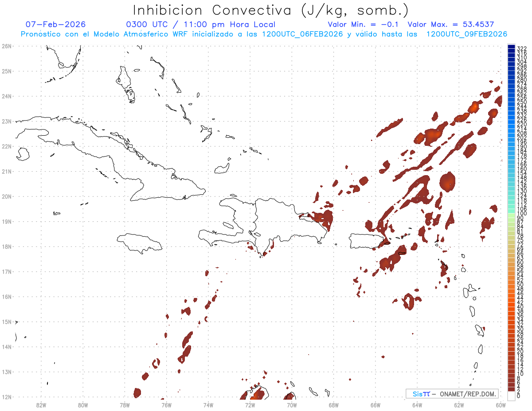The width and height of the screenshot is (532, 411).
Task: Click the "68W" longitude label
Action: [x=334, y=405]
